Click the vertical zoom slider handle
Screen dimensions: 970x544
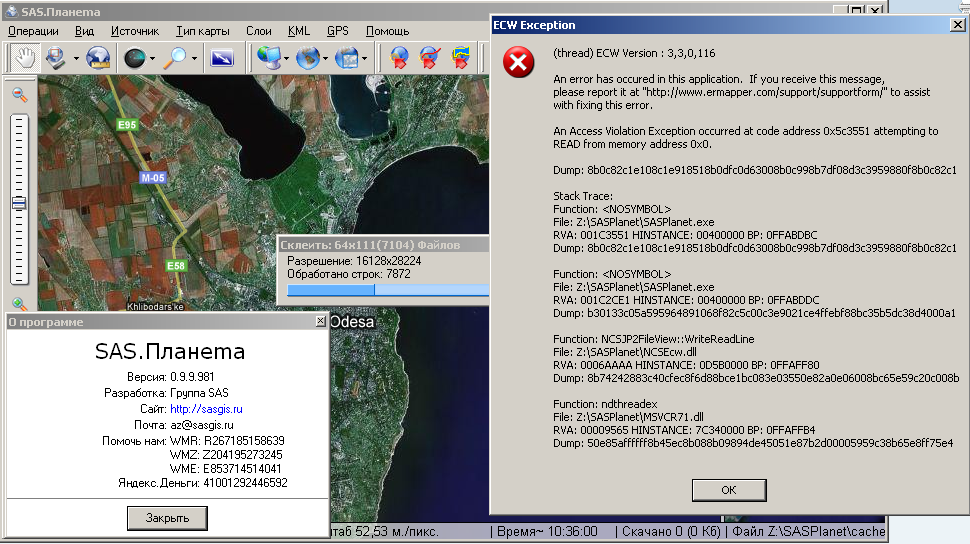(19, 203)
